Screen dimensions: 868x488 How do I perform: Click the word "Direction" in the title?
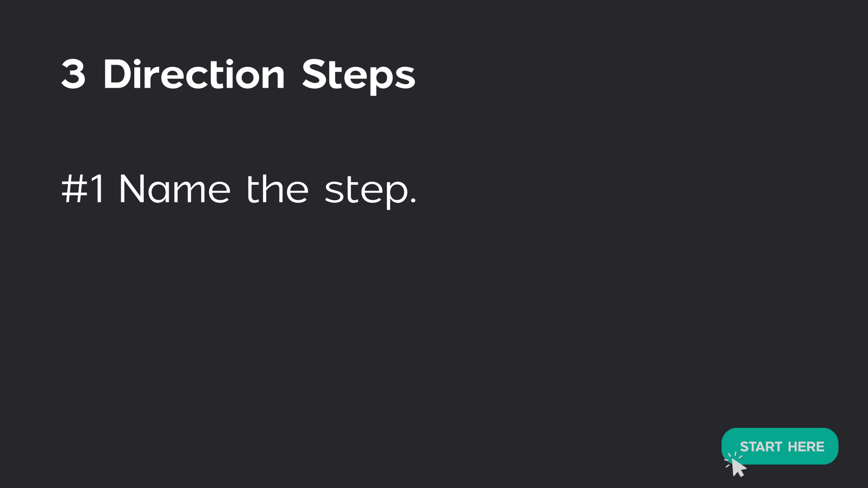[x=194, y=75]
